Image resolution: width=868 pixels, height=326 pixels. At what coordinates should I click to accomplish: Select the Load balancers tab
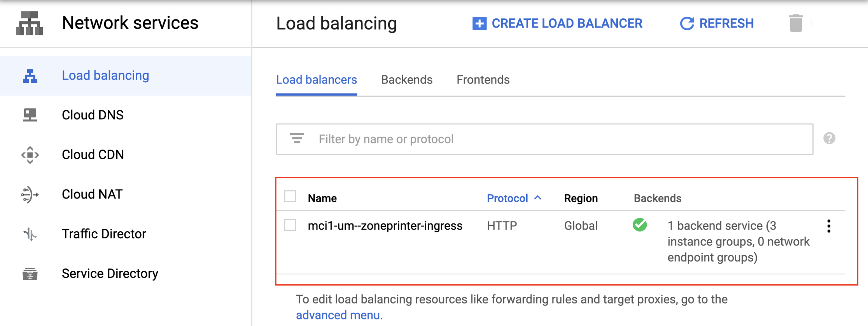[317, 80]
